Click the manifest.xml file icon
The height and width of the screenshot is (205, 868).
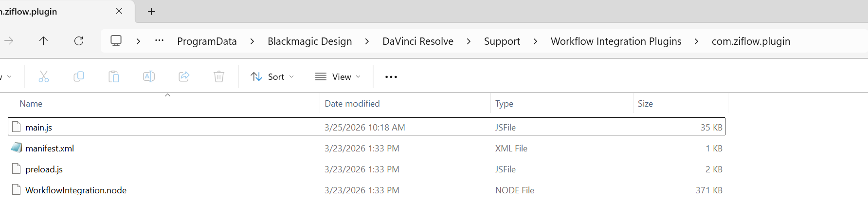(17, 148)
